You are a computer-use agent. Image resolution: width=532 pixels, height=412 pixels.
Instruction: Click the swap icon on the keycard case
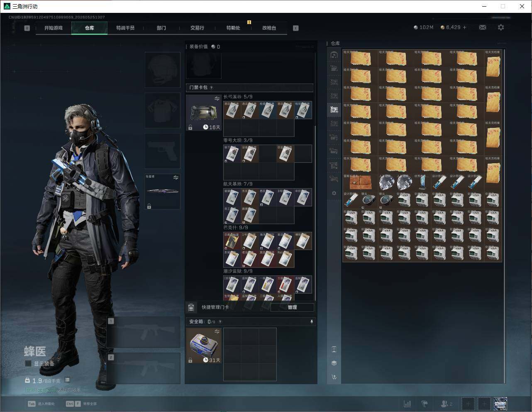tap(217, 98)
